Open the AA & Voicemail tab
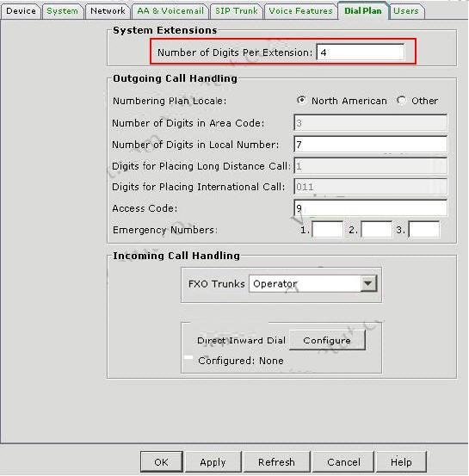This screenshot has width=469, height=476. [170, 11]
